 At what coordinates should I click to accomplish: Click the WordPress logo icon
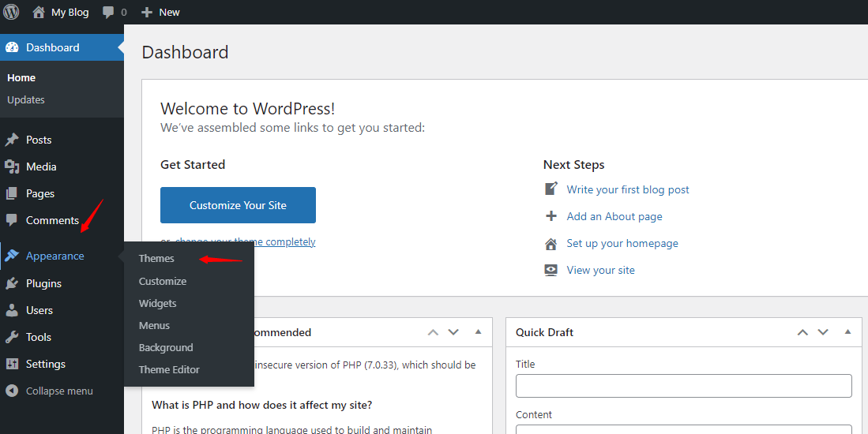pyautogui.click(x=11, y=12)
